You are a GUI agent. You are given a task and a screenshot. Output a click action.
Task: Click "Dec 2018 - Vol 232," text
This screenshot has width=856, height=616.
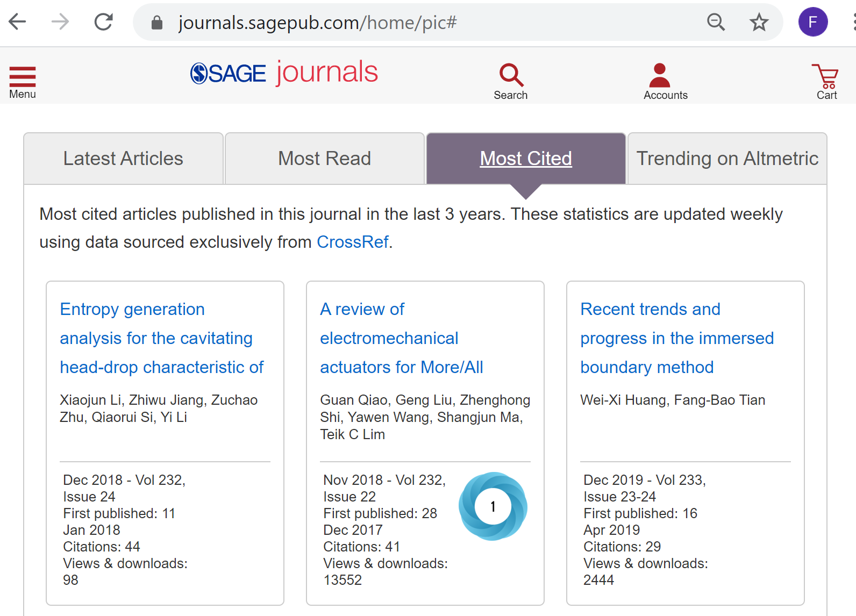[124, 480]
